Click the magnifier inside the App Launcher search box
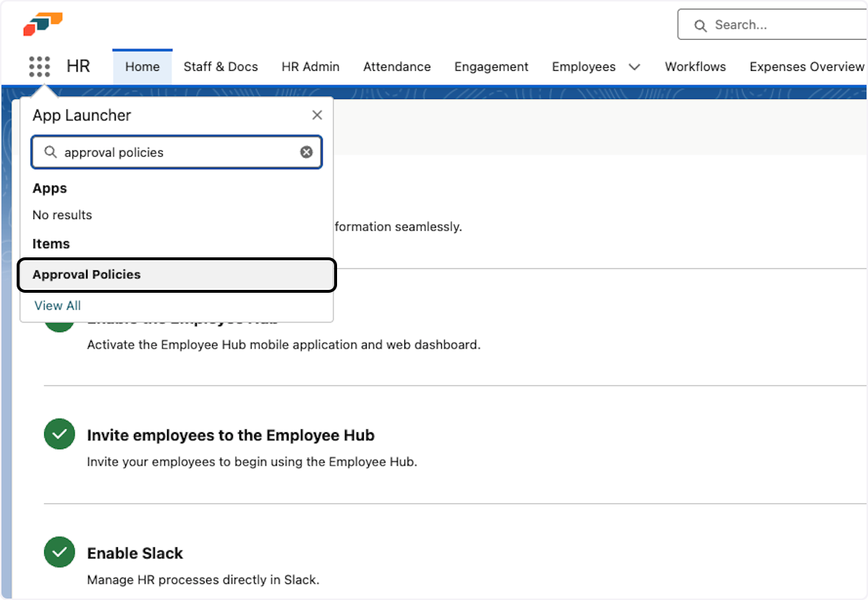The width and height of the screenshot is (868, 600). (x=51, y=153)
